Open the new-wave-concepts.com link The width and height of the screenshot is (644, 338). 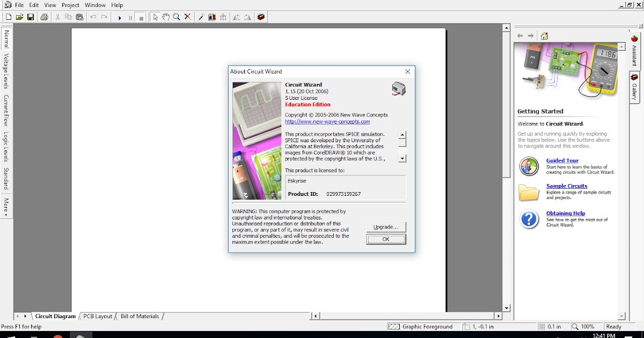click(327, 122)
